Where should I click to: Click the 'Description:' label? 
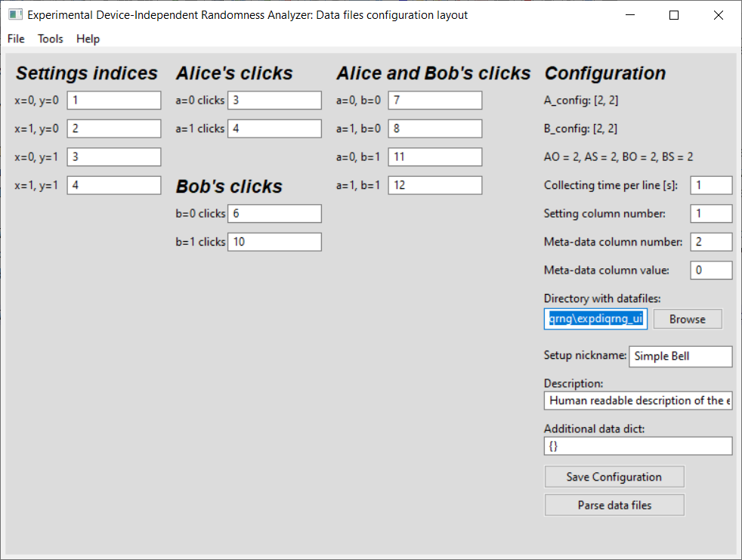click(x=573, y=383)
